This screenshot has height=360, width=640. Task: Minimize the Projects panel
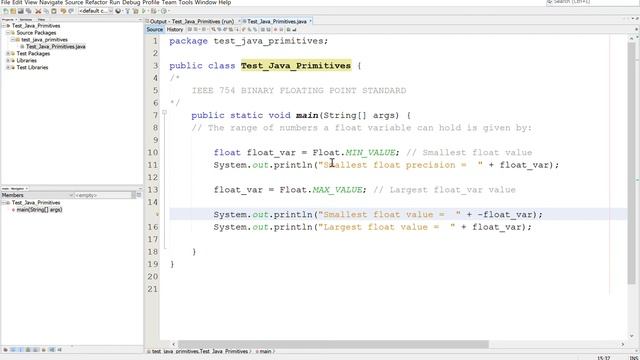140,19
